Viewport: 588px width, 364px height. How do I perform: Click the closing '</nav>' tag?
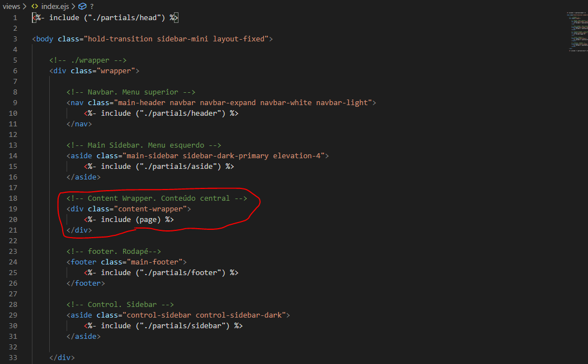79,124
